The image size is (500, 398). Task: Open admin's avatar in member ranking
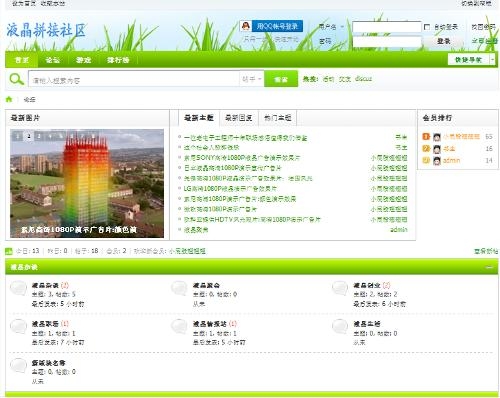(437, 161)
